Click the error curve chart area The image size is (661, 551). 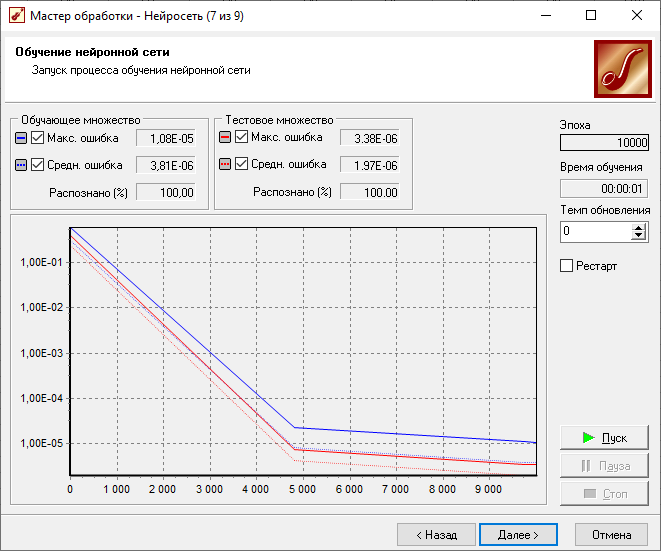coord(303,352)
